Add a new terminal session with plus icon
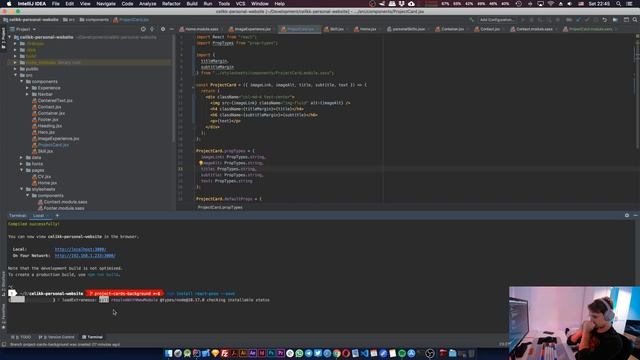 [57, 216]
